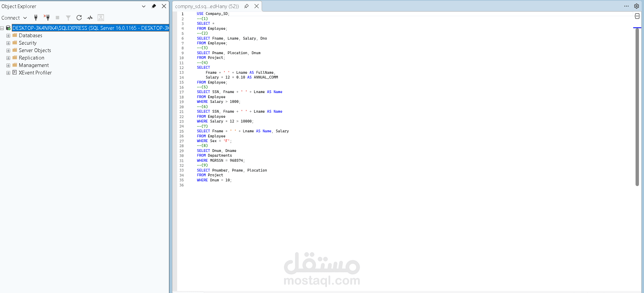Collapse the DESKTOP-3K4NRK4 server node

click(2, 28)
